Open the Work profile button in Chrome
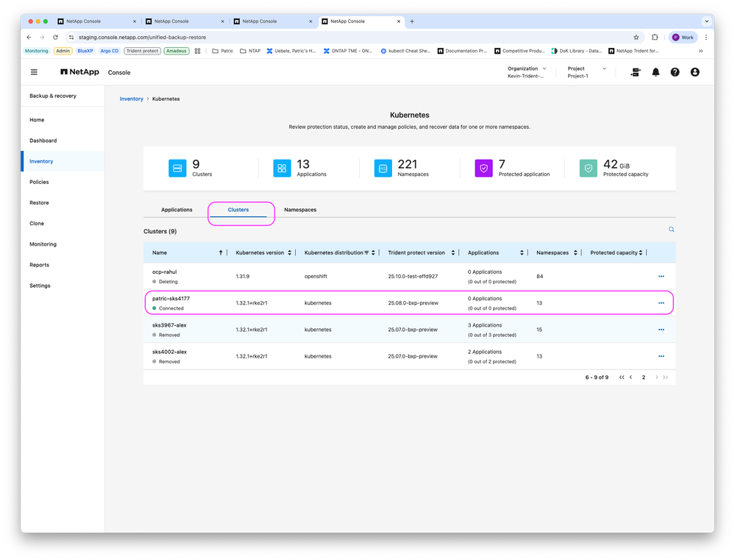The image size is (735, 560). point(683,38)
